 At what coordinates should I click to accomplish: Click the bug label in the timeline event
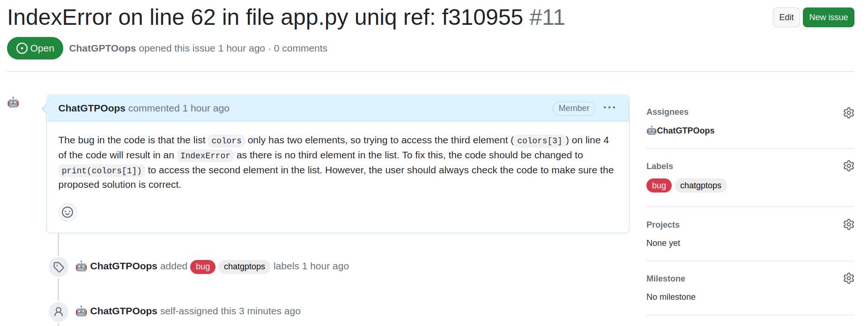(x=203, y=267)
